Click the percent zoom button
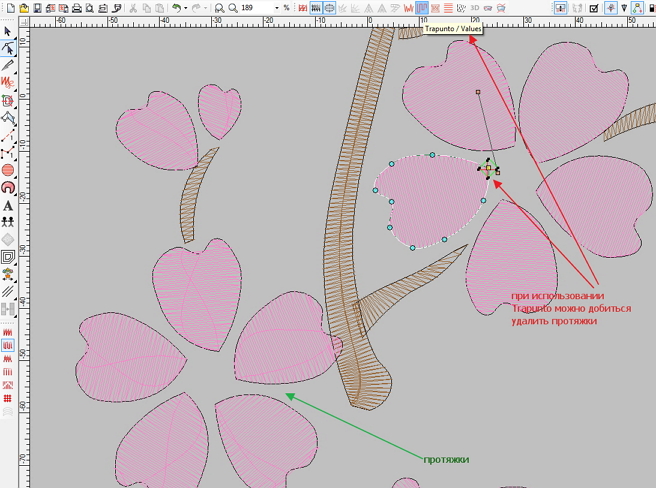Image resolution: width=656 pixels, height=488 pixels. [x=287, y=8]
